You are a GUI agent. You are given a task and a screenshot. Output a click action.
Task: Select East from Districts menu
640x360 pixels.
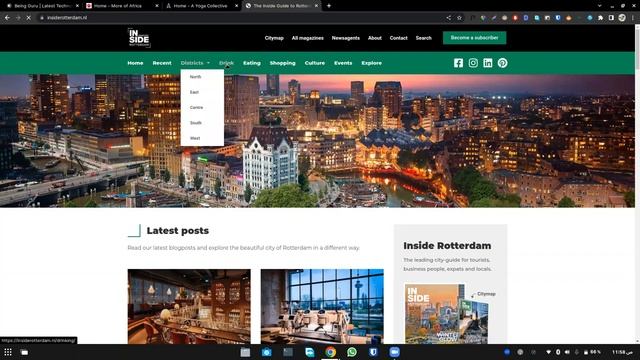[194, 92]
